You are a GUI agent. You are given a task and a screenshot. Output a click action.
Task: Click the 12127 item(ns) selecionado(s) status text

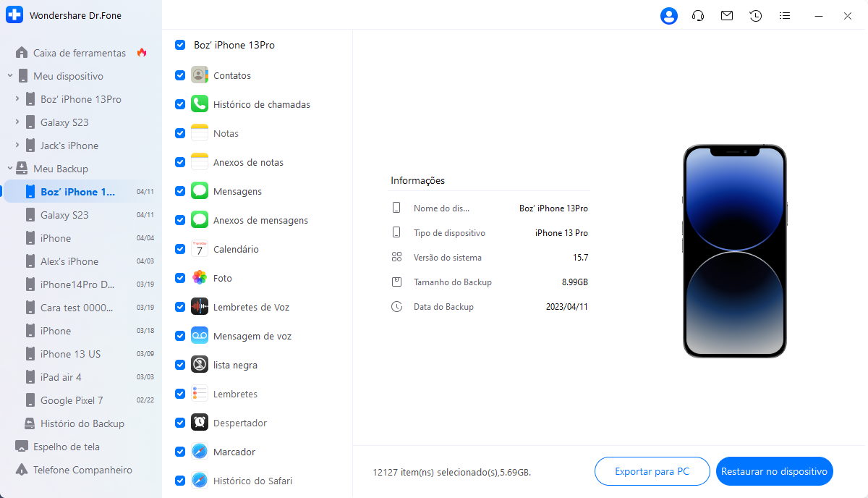[451, 472]
